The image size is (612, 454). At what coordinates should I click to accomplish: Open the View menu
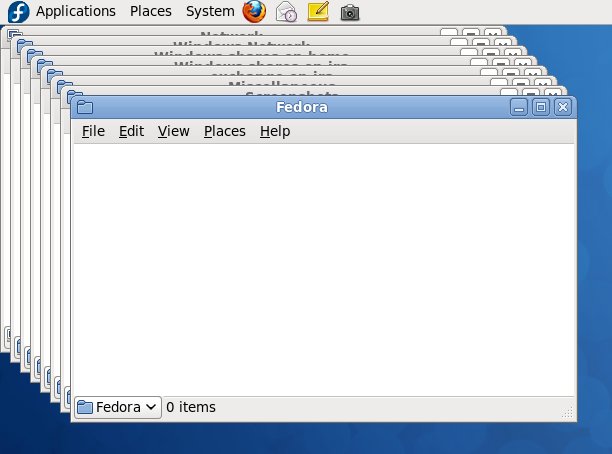pos(174,131)
